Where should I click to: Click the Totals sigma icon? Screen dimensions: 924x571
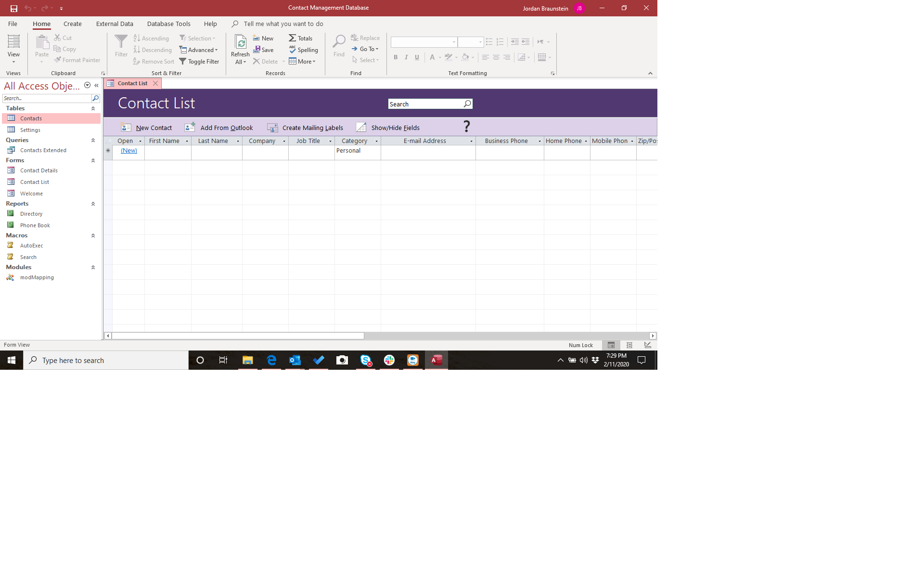click(292, 38)
